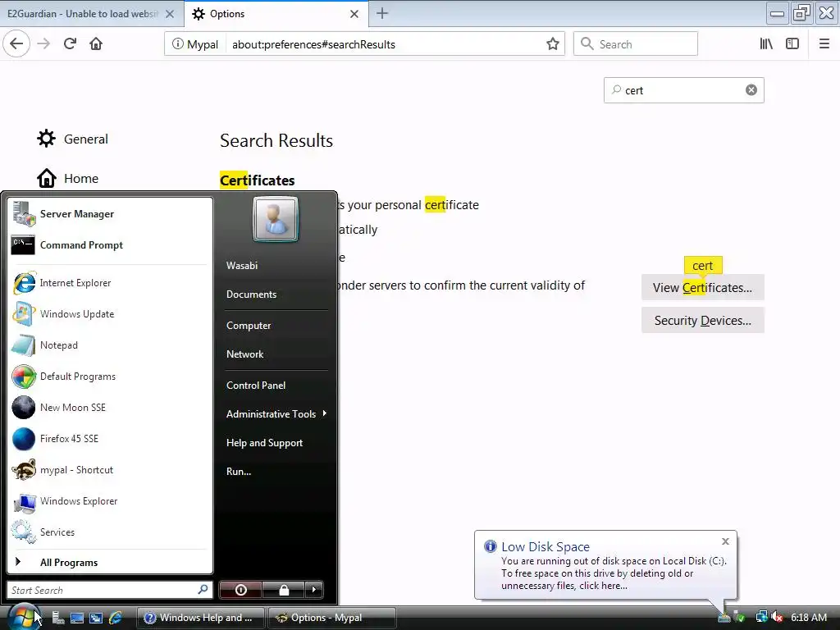Launch Firefox 45 SSE
Screen dimensions: 840x630
tap(110, 438)
